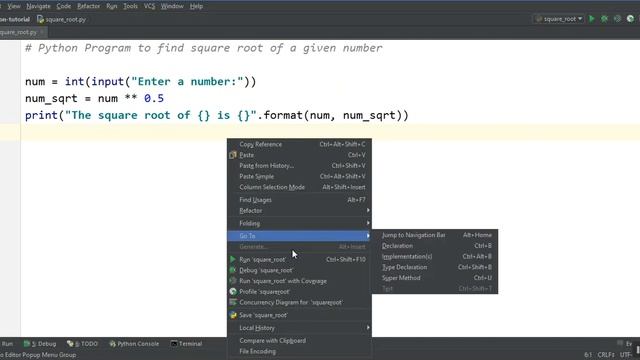
Task: Run 'square_root' from context menu
Action: click(x=299, y=260)
